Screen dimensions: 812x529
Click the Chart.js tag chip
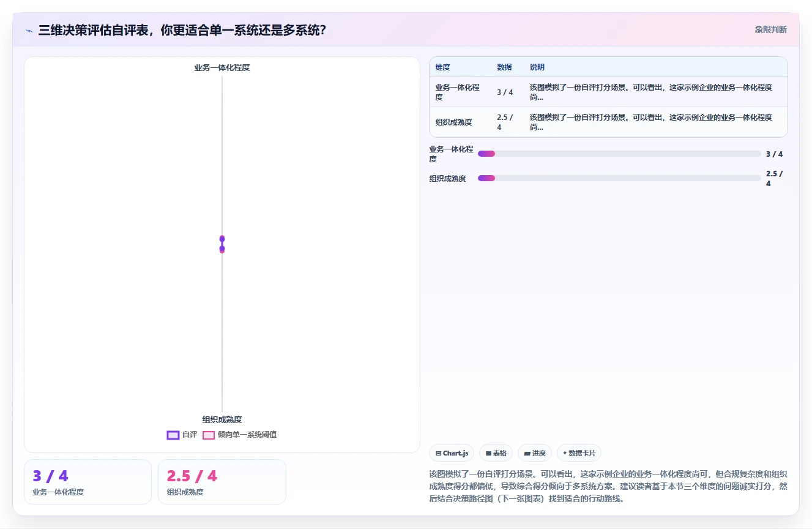(x=452, y=453)
